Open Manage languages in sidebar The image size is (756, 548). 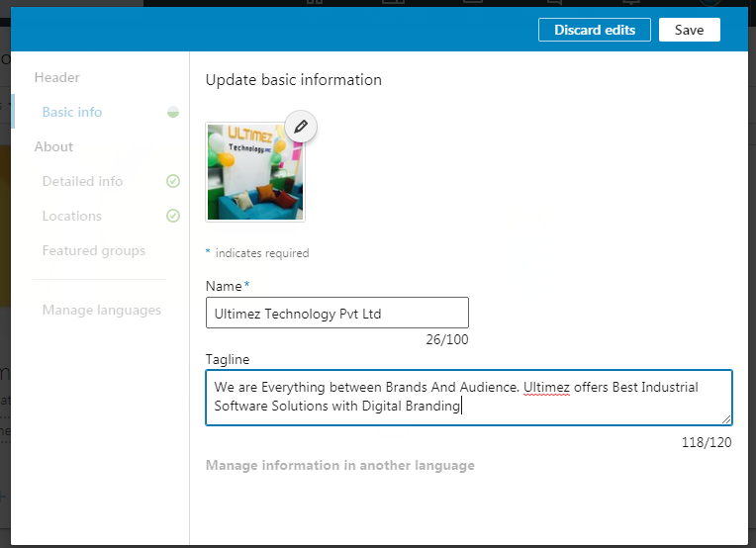[102, 310]
